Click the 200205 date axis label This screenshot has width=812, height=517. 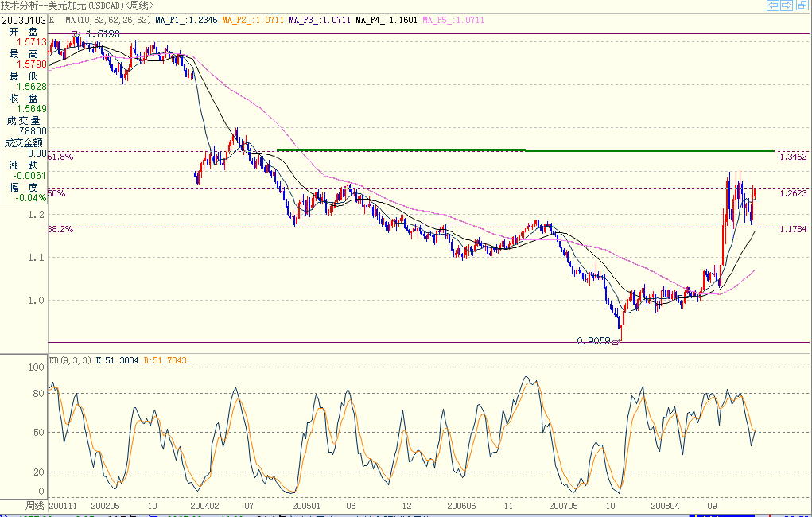(x=105, y=506)
